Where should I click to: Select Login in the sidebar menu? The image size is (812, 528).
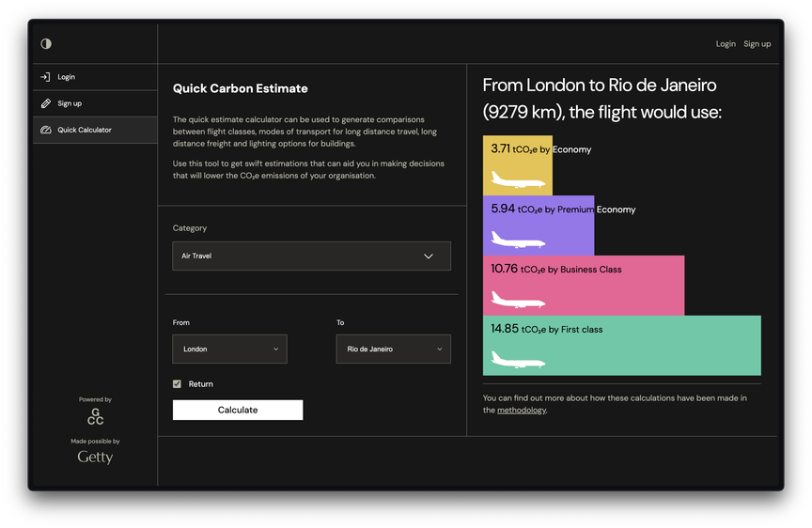tap(95, 77)
